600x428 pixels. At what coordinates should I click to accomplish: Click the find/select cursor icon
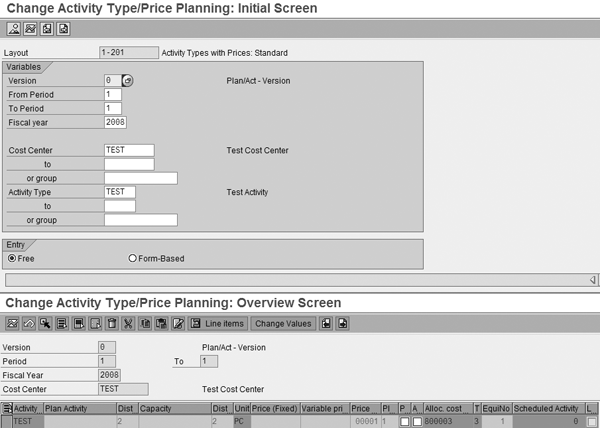(x=45, y=324)
